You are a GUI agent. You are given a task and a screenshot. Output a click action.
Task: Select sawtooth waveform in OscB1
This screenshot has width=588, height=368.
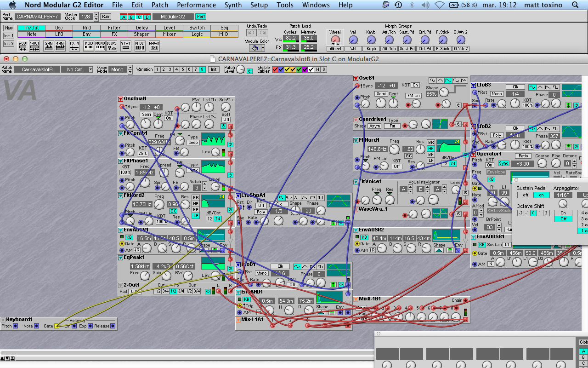[448, 80]
